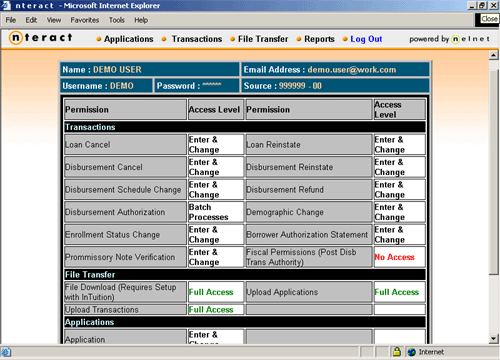
Task: Click the padlock security icon in status bar
Action: 397,351
